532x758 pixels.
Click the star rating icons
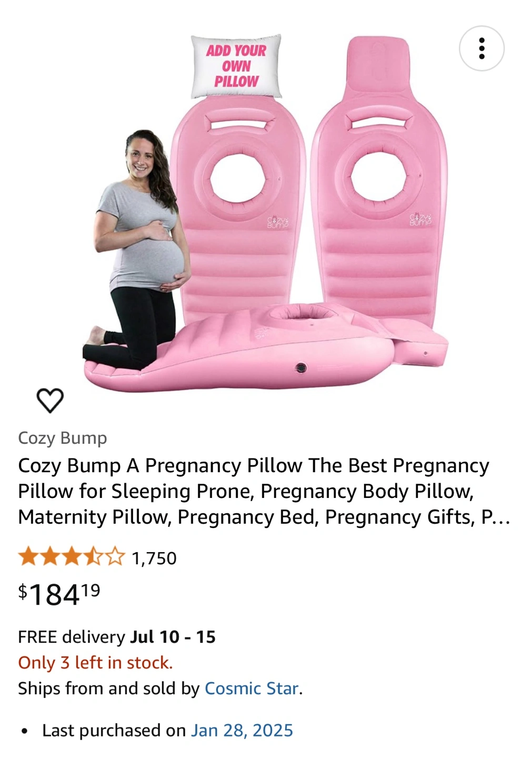tap(72, 557)
